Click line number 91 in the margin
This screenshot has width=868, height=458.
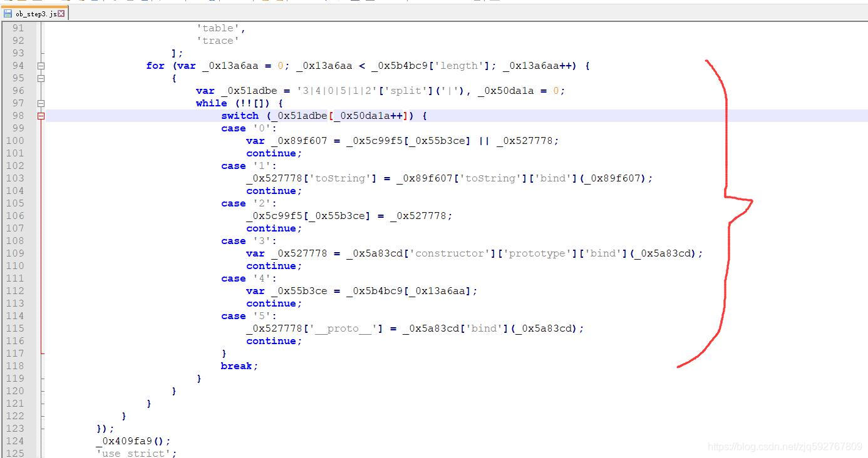point(19,28)
